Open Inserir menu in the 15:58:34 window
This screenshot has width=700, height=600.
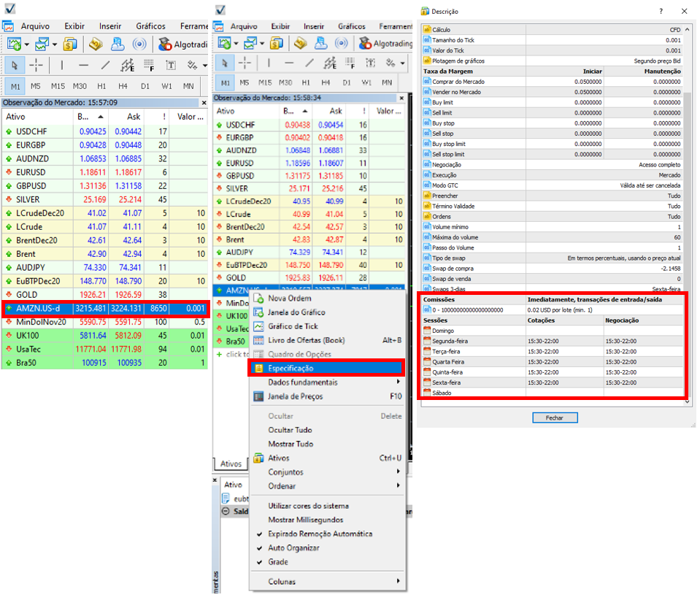click(x=314, y=26)
